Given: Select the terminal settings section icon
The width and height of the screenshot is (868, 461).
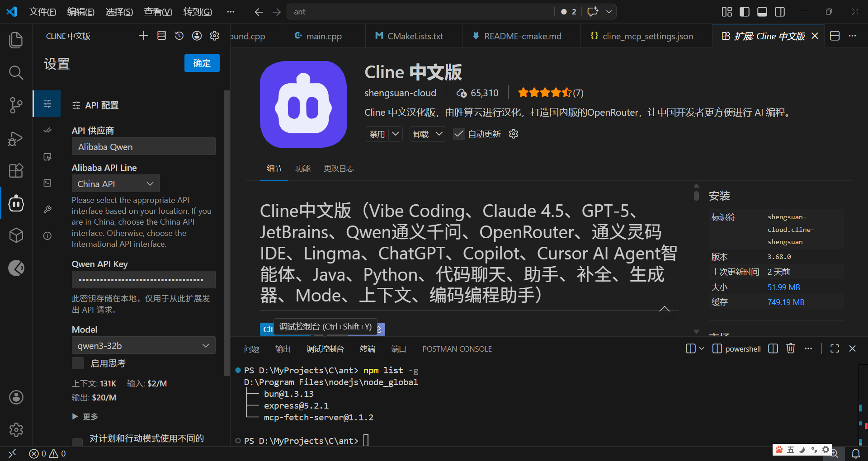Looking at the screenshot, I should pos(47,183).
